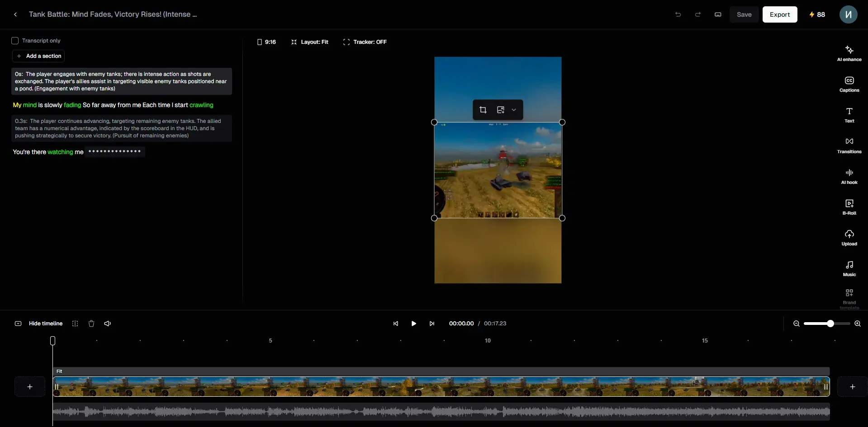The image size is (868, 427).
Task: Expand the video overlay toolbar chevron
Action: [x=514, y=110]
